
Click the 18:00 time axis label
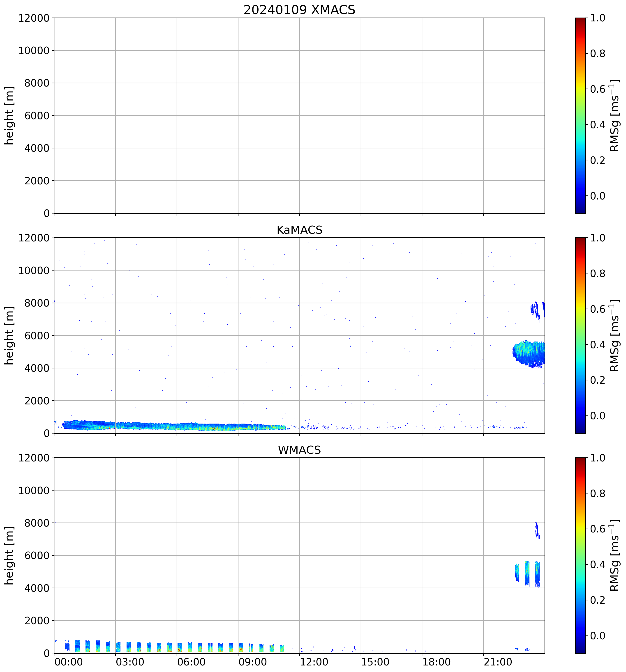click(x=436, y=662)
